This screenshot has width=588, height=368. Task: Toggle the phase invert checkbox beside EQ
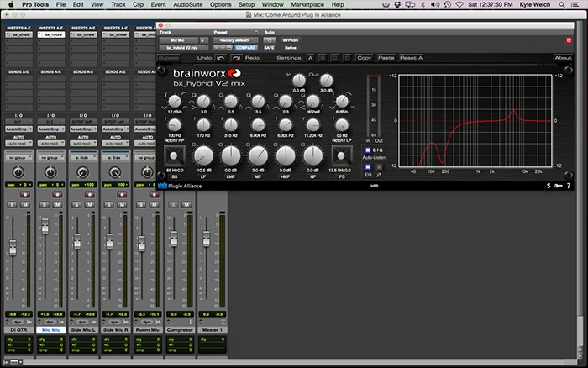[x=379, y=166]
